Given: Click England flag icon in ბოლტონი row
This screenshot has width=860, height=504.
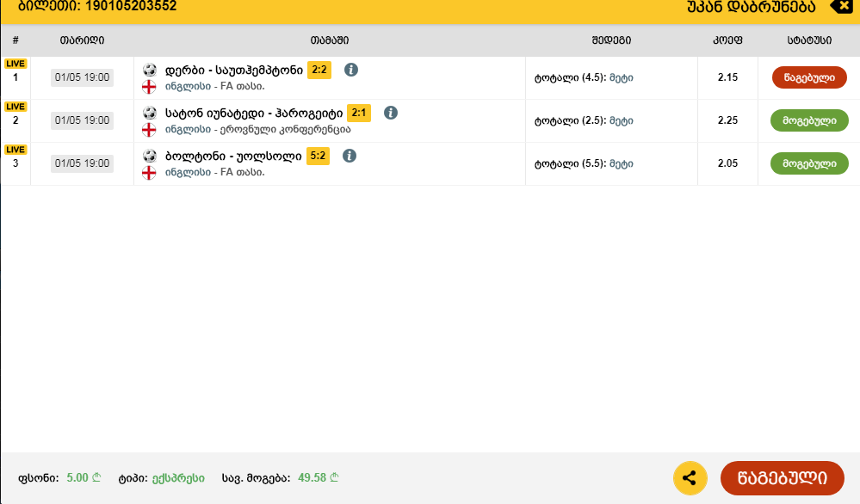Looking at the screenshot, I should [x=149, y=173].
